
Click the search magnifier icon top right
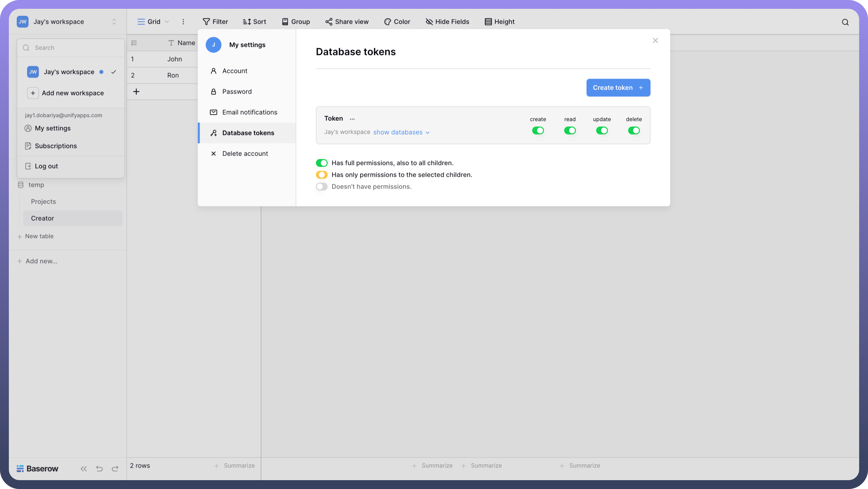(x=845, y=22)
